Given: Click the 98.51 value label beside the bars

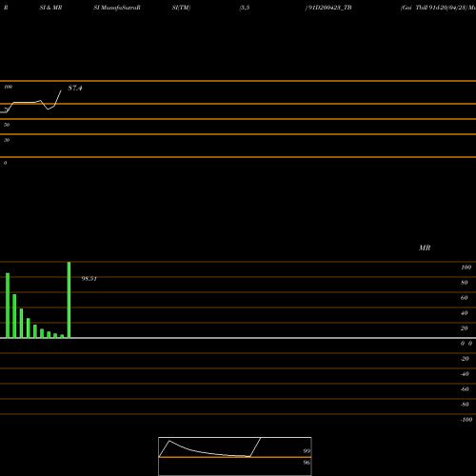Looking at the screenshot, I should click(x=89, y=279).
